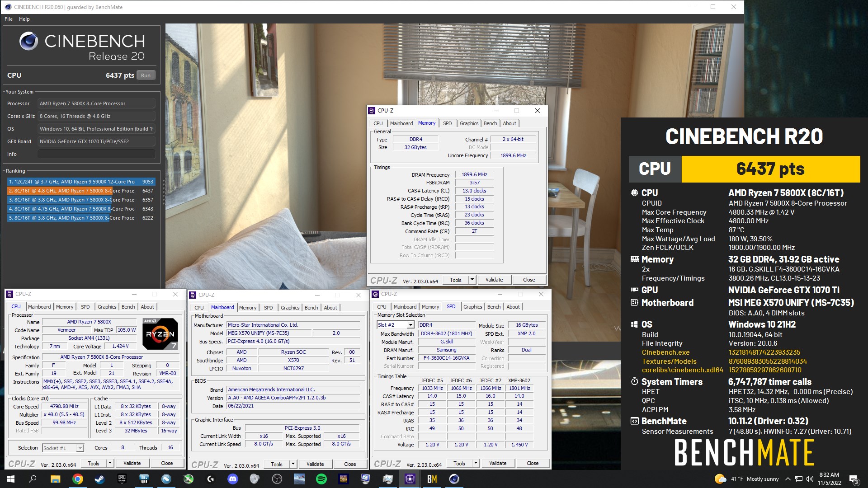The width and height of the screenshot is (868, 488).
Task: Open weather widget on taskbar
Action: coord(746,479)
